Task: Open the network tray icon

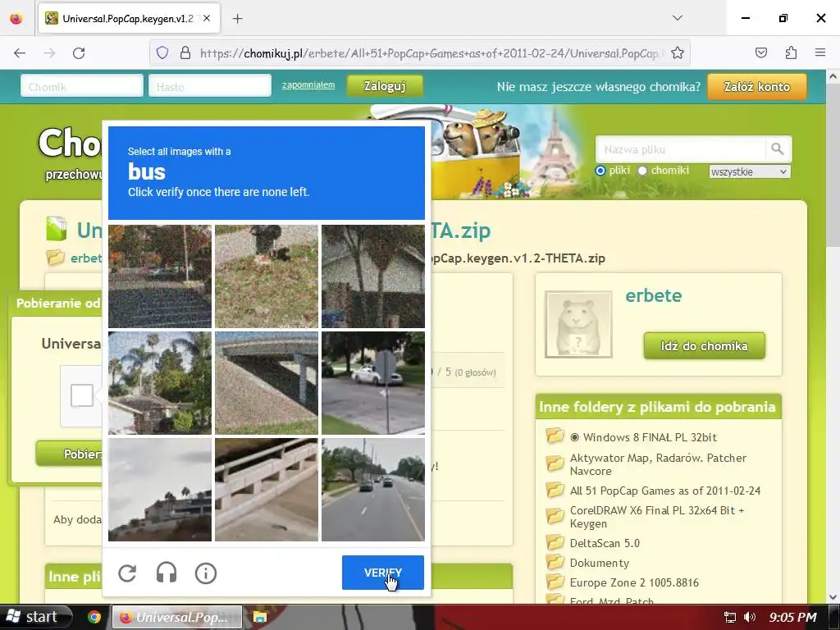Action: click(729, 617)
